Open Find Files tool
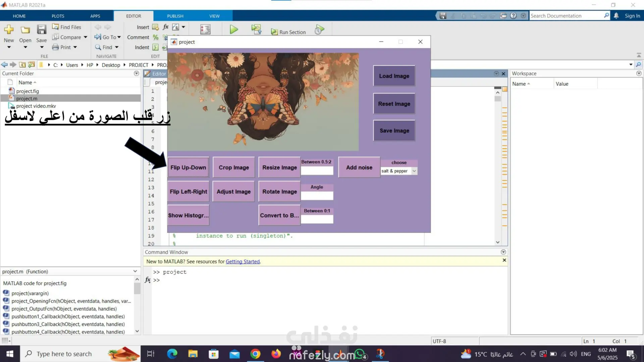The height and width of the screenshot is (362, 644). pos(66,27)
